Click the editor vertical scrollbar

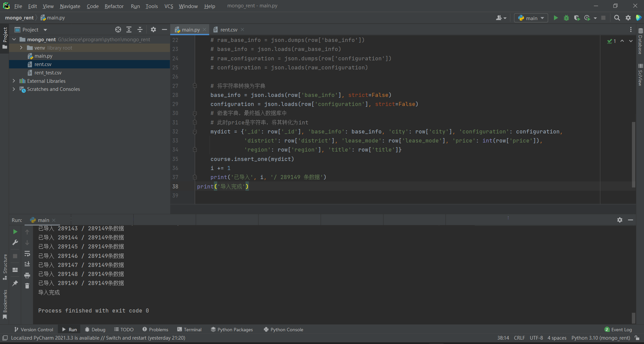click(634, 155)
